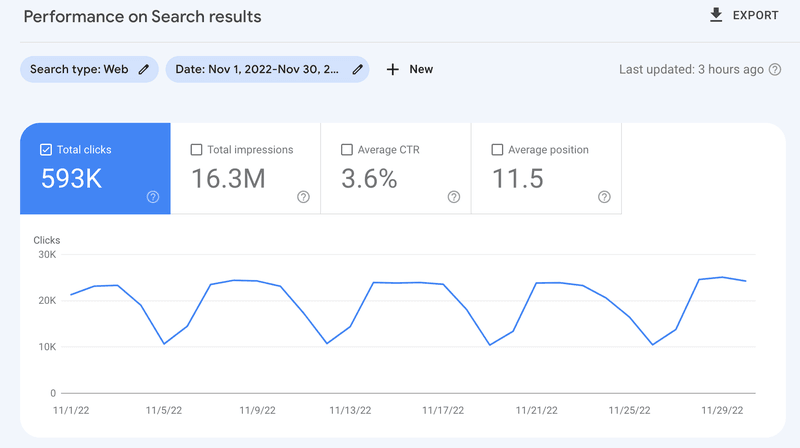Edit Search type filter pencil icon
Image resolution: width=800 pixels, height=448 pixels.
tap(144, 69)
